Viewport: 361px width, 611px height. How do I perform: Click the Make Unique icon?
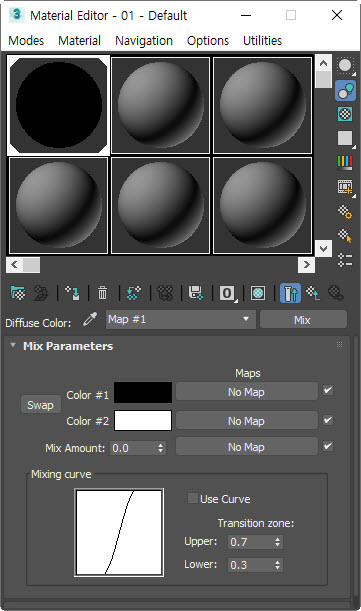(x=165, y=293)
